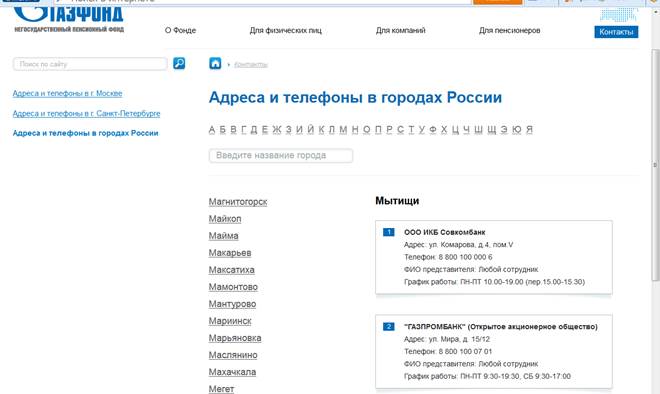Filter cities by letter Л
The height and width of the screenshot is (394, 660).
coord(332,130)
